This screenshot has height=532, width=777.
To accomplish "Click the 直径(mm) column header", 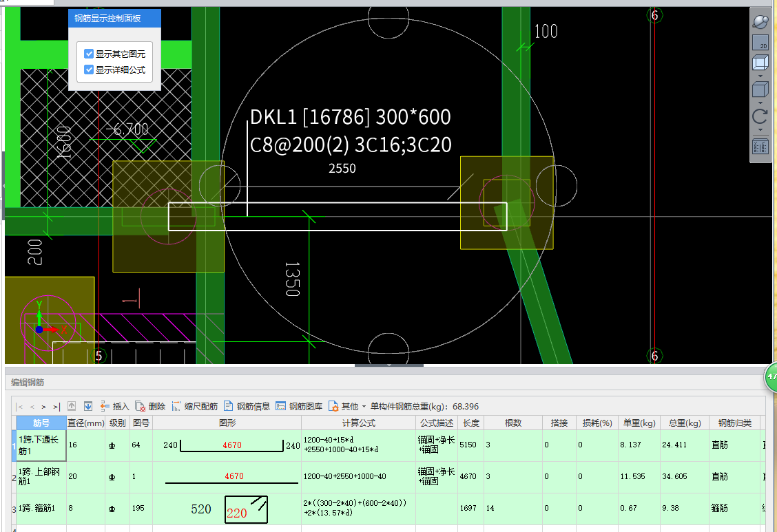I will coord(85,423).
